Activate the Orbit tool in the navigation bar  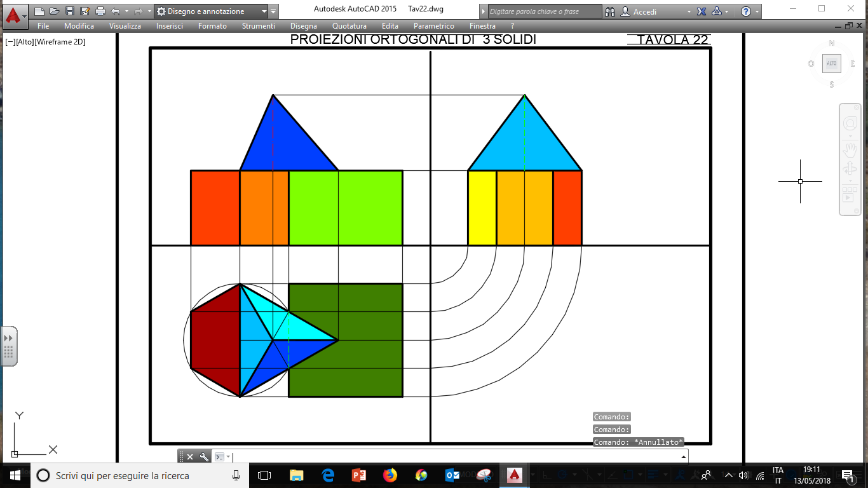850,168
